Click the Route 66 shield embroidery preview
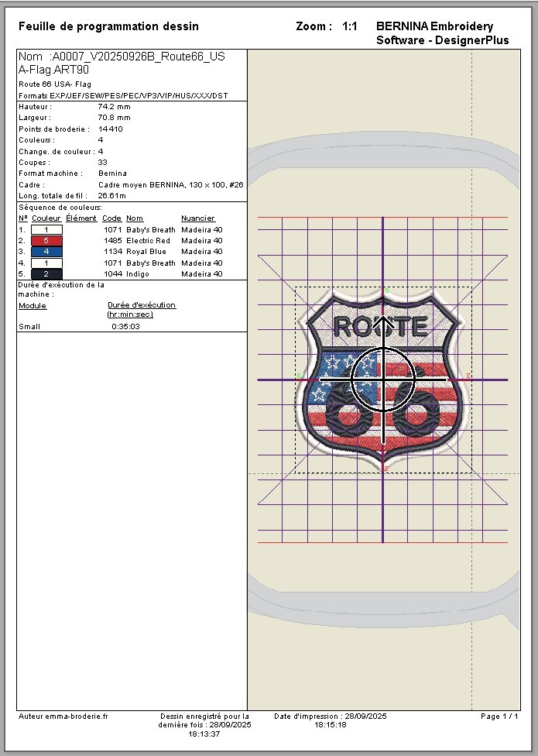 pyautogui.click(x=383, y=380)
